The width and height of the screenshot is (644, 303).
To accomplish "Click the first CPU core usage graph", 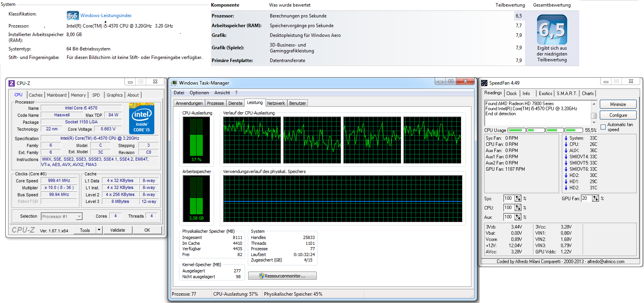I will [252, 140].
